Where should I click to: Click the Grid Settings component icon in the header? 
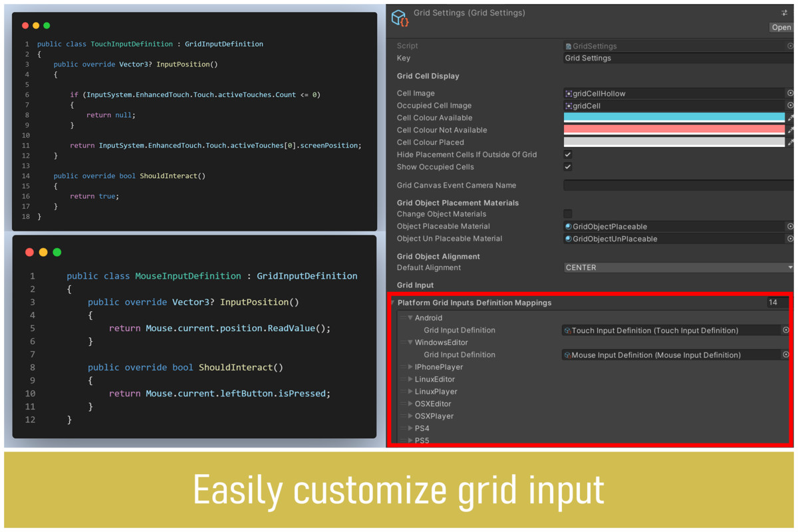(399, 18)
